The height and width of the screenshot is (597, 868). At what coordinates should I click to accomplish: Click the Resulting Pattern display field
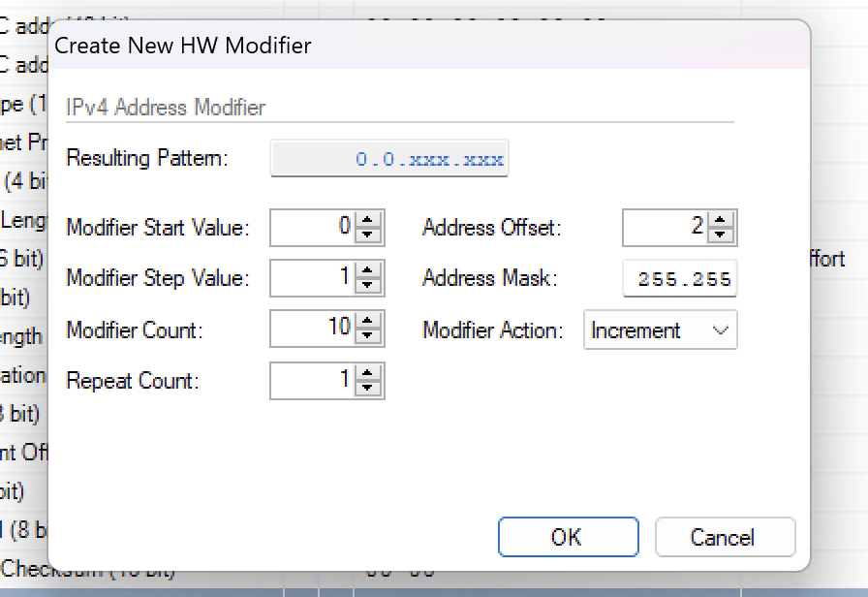coord(388,159)
